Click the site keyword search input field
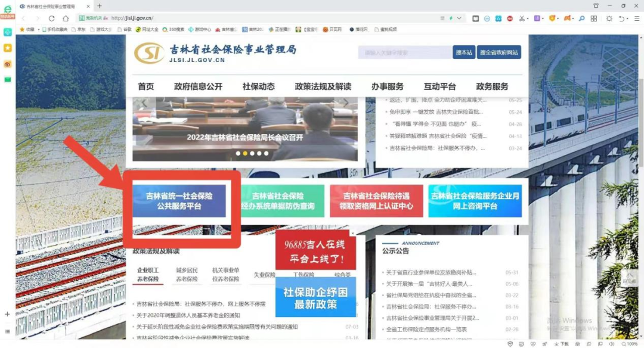 [405, 52]
